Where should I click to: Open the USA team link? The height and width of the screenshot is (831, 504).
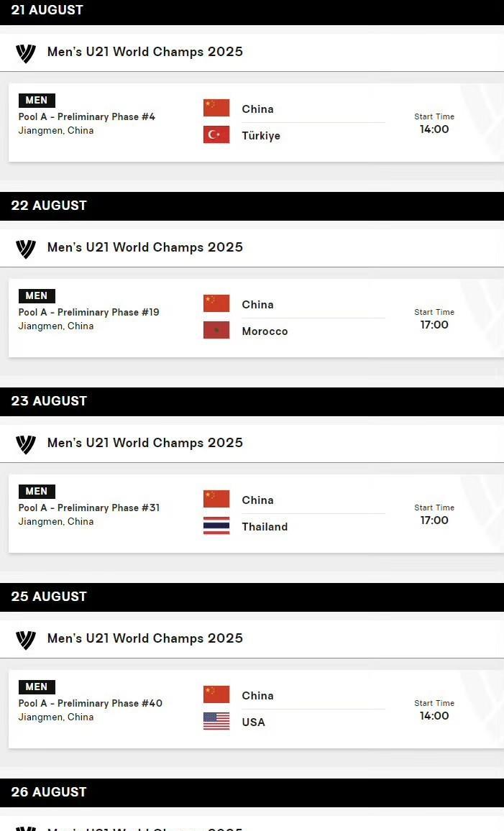click(x=253, y=722)
